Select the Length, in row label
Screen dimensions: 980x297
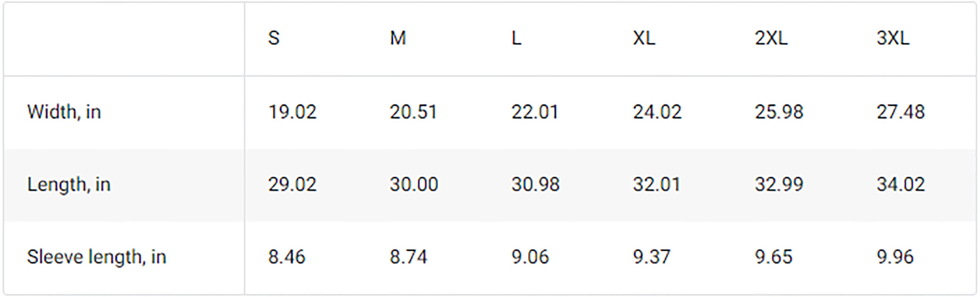pos(69,185)
